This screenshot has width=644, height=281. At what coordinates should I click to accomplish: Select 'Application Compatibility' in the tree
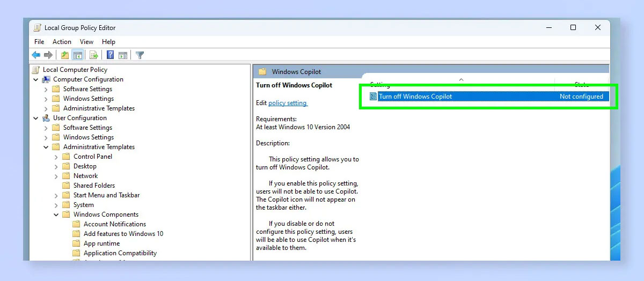[x=120, y=253]
